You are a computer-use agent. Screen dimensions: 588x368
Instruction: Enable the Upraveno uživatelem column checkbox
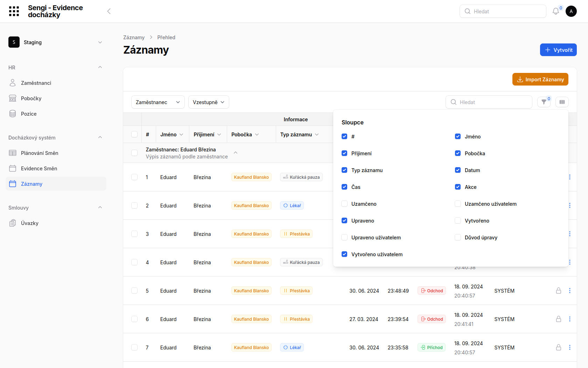344,237
